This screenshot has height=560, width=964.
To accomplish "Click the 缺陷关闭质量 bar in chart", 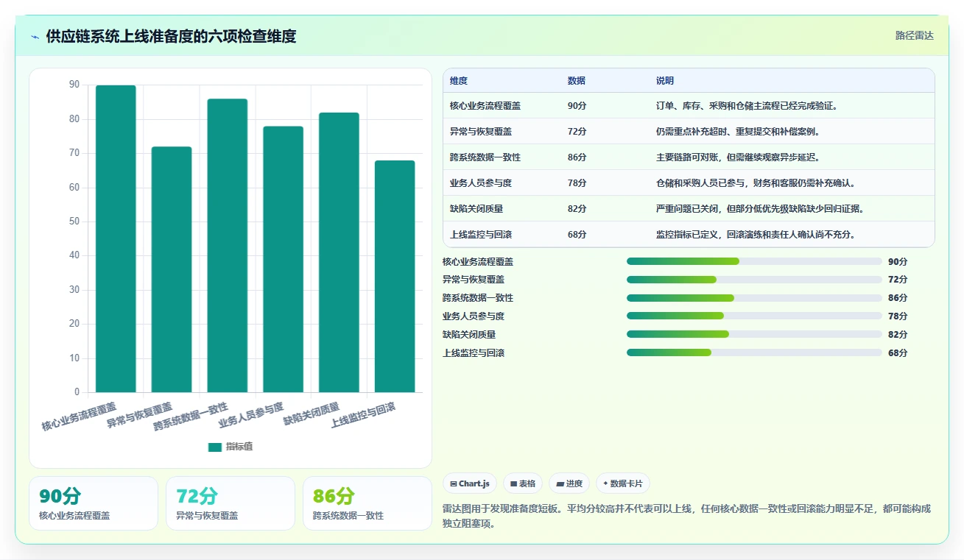I will 339,252.
